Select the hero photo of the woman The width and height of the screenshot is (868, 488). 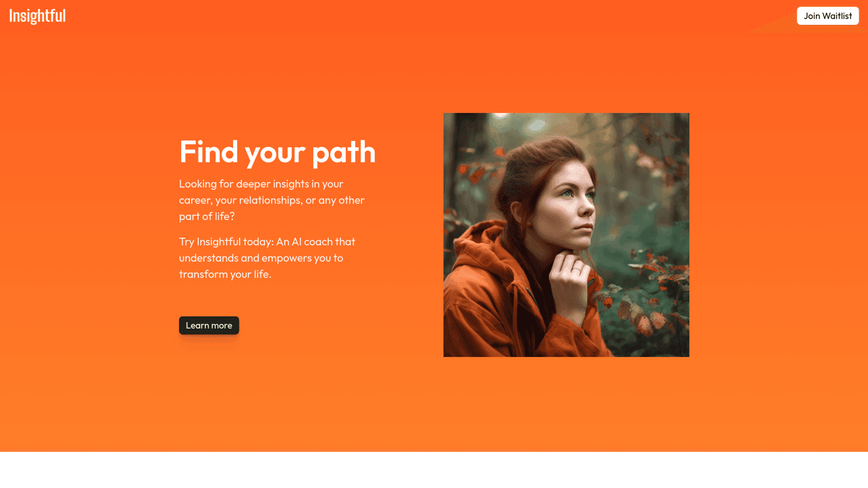coord(566,235)
